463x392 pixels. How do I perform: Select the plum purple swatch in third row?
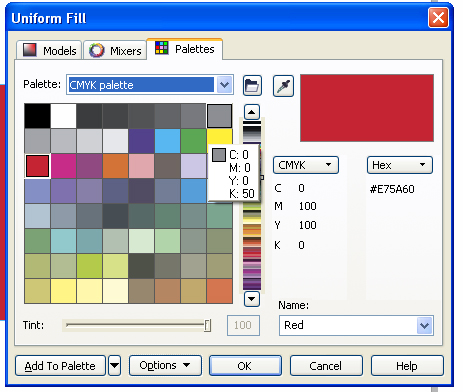tap(89, 166)
